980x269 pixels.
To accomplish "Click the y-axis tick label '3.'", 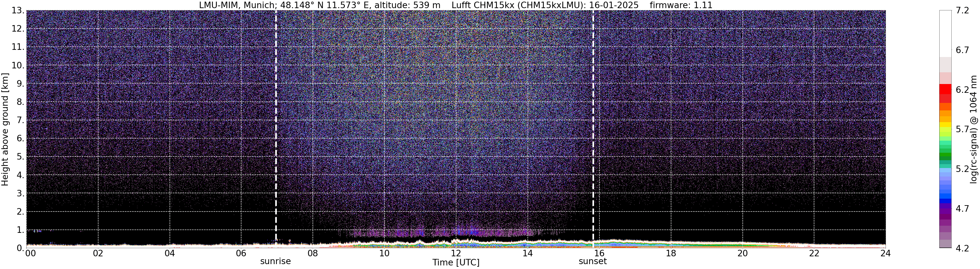I will [21, 193].
